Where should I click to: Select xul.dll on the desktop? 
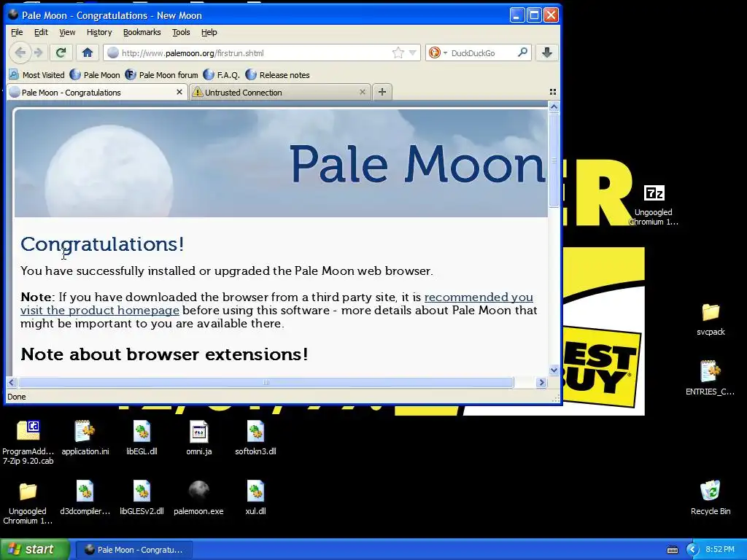[x=255, y=497]
